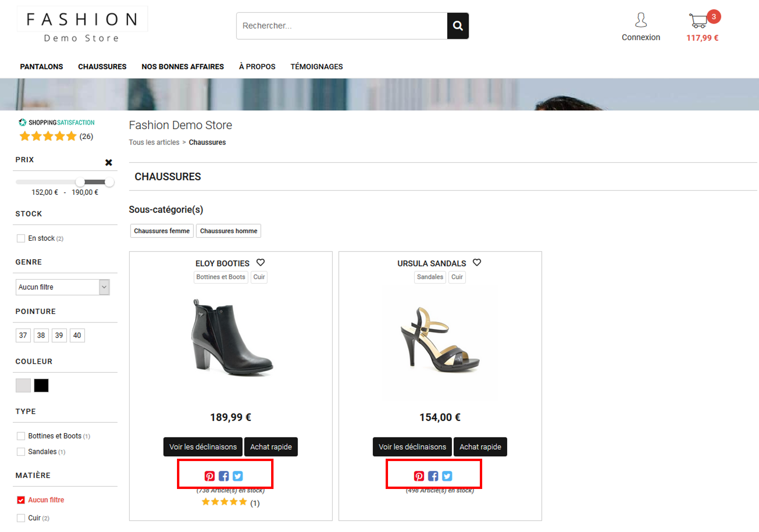Share Ursula Sandals on Twitter

point(447,476)
